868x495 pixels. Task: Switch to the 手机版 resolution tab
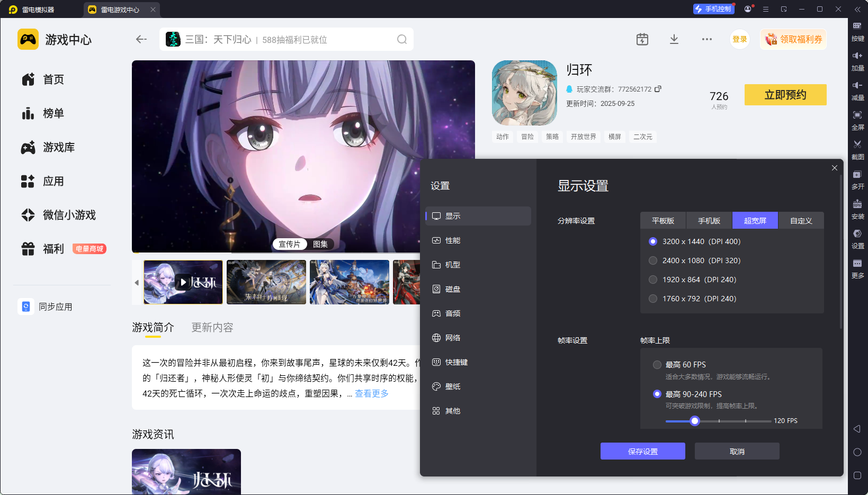709,221
